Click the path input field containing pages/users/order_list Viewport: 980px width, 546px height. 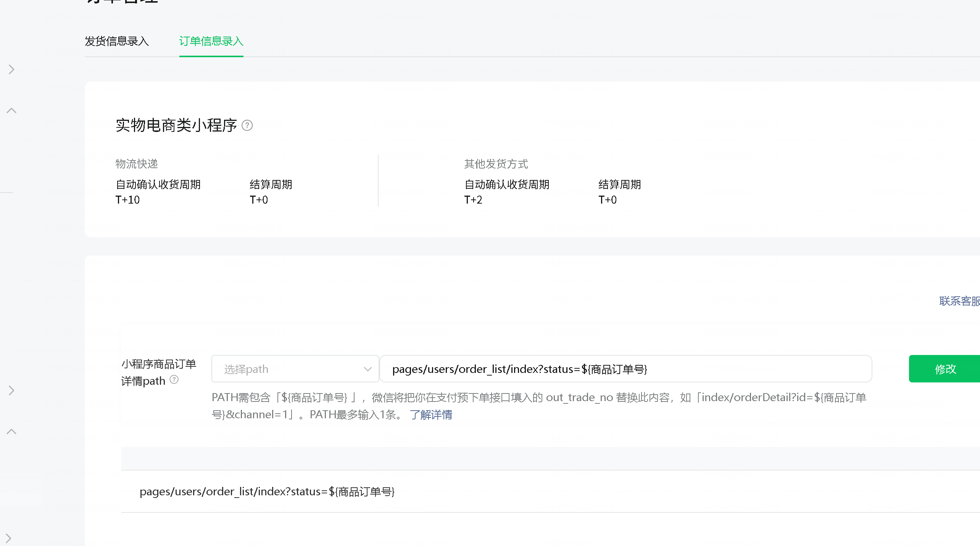click(626, 369)
